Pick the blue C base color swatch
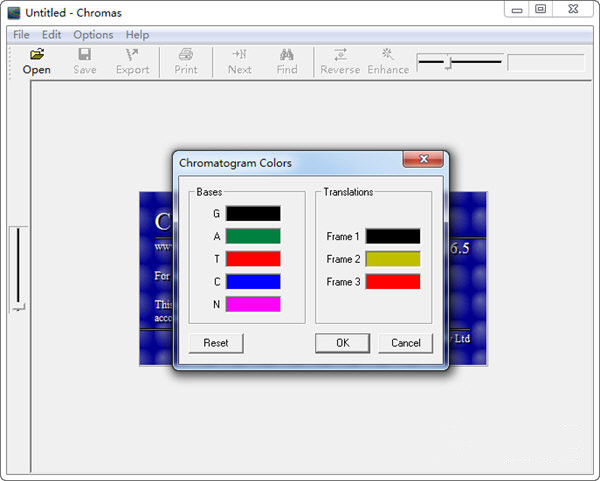This screenshot has height=481, width=600. click(253, 281)
